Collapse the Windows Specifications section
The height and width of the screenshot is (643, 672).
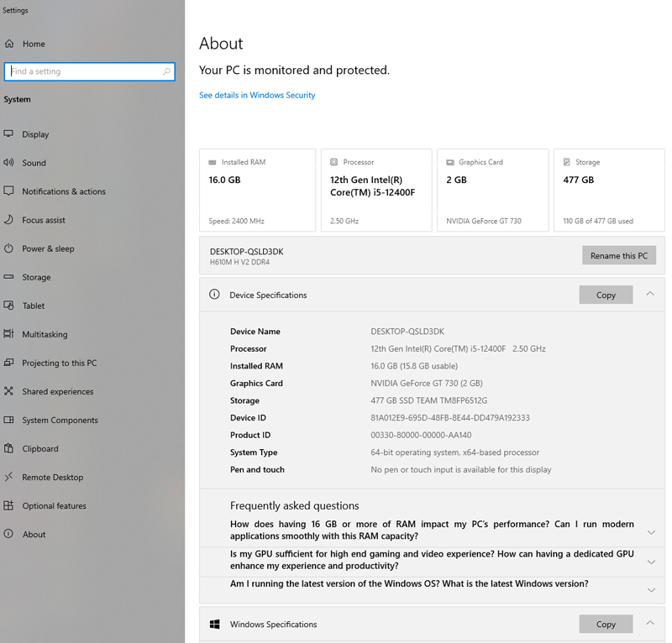(x=650, y=624)
